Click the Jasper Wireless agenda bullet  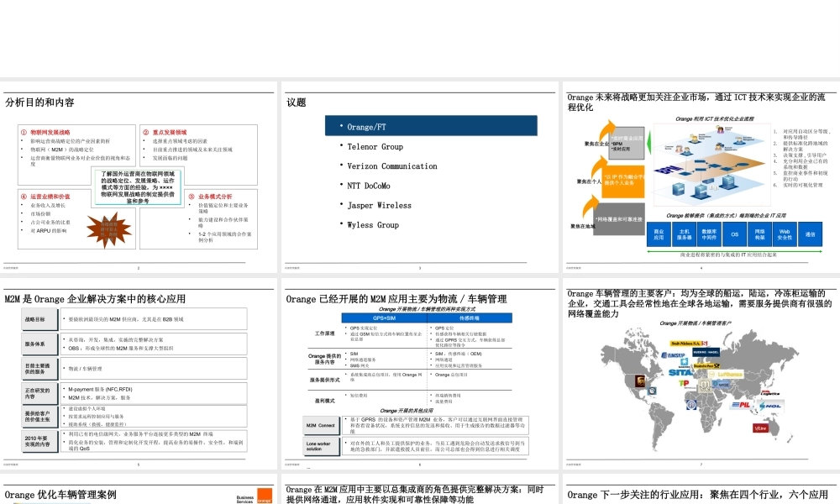pos(379,205)
